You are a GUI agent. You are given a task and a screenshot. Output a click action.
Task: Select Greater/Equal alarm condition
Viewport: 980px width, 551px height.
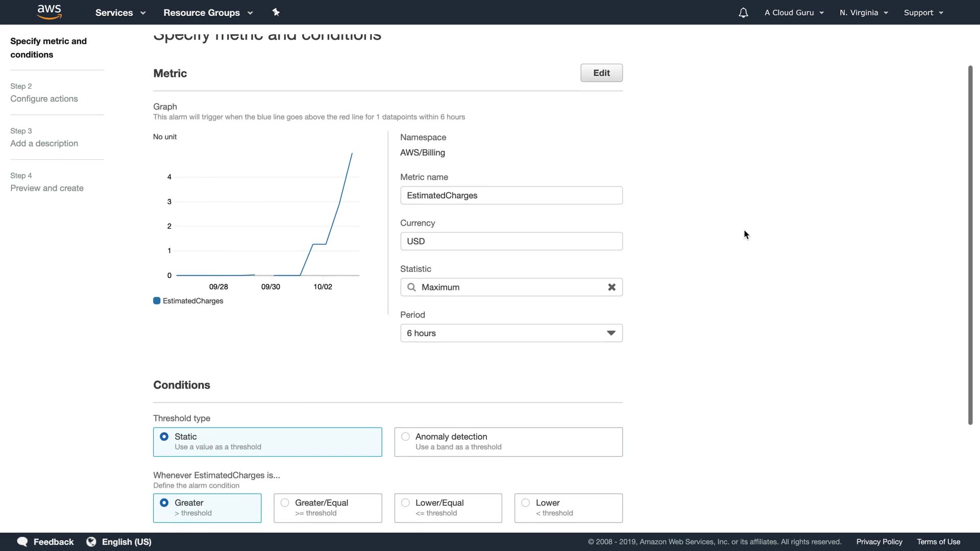pyautogui.click(x=285, y=503)
